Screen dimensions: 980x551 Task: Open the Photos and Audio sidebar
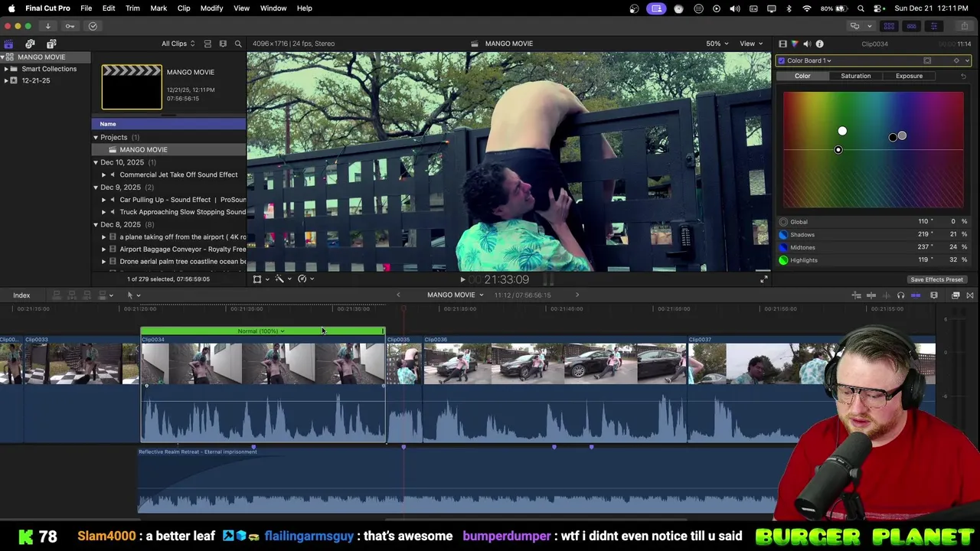(30, 44)
